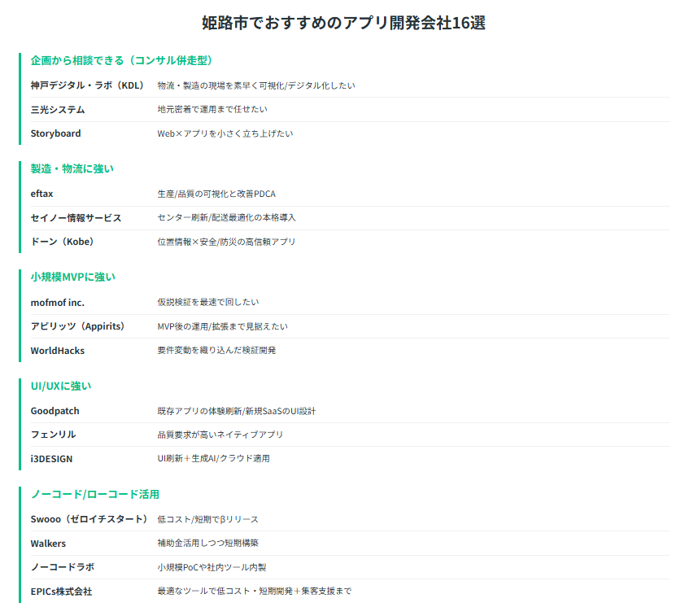Click company name Swooo（ゼロイチスタート）
Image resolution: width=685 pixels, height=616 pixels.
coord(89,519)
